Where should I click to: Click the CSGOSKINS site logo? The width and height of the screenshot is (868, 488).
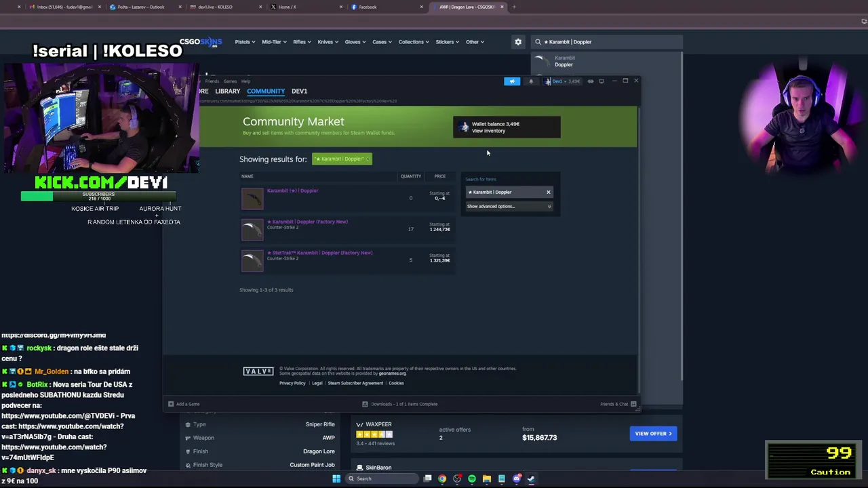click(x=201, y=42)
